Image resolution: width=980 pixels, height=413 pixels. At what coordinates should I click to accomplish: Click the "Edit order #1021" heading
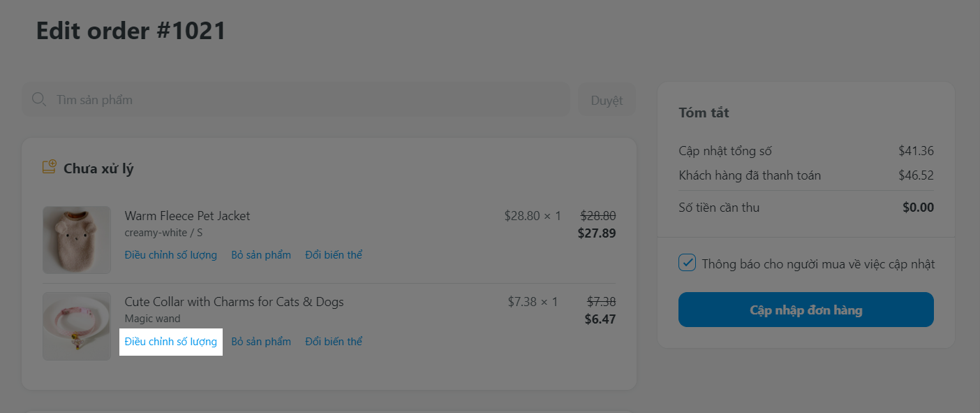[131, 31]
